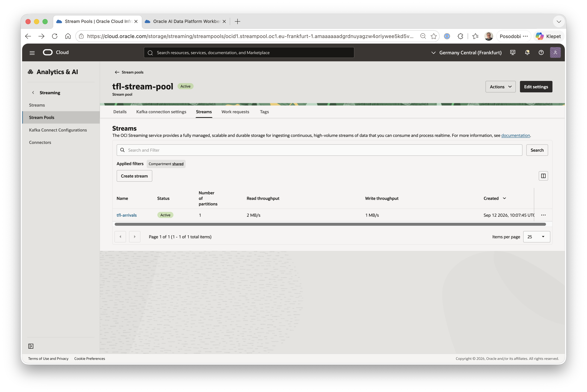Screen dimensions: 587x392
Task: Open the browser zoom indicator
Action: coord(423,36)
